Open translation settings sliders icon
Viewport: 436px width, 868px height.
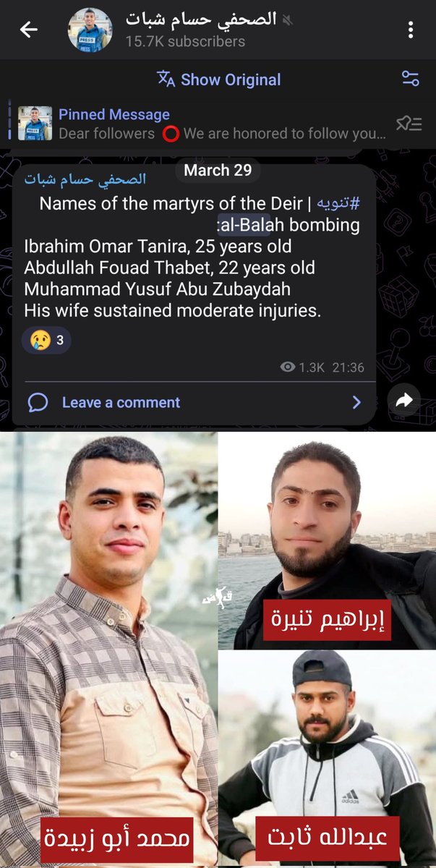pos(411,80)
